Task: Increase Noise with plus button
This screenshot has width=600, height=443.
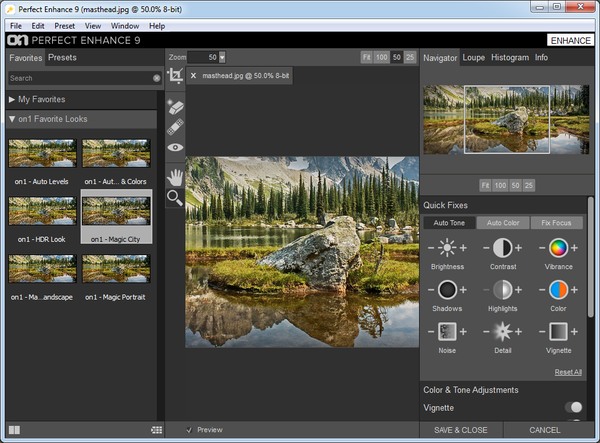Action: [x=463, y=331]
